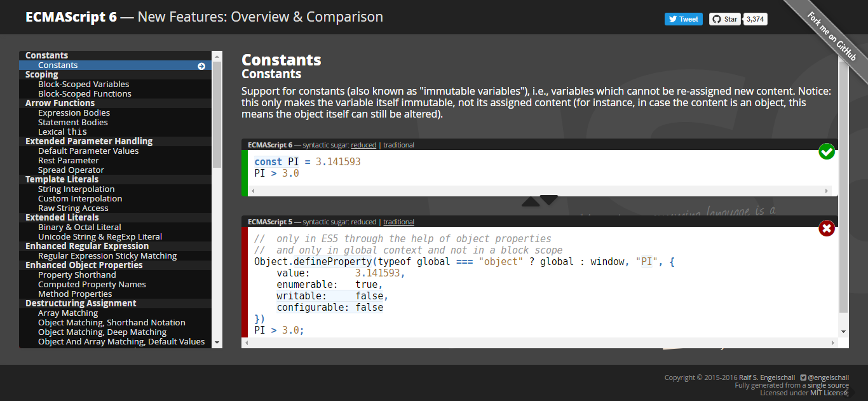Viewport: 868px width, 401px height.
Task: Select Spread Operator in the sidebar
Action: click(x=71, y=170)
